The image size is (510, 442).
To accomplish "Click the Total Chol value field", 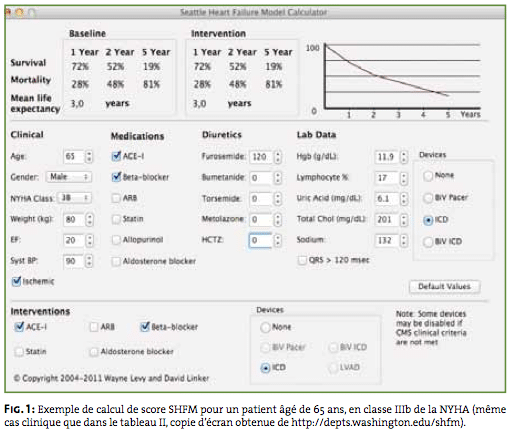I will [x=387, y=219].
